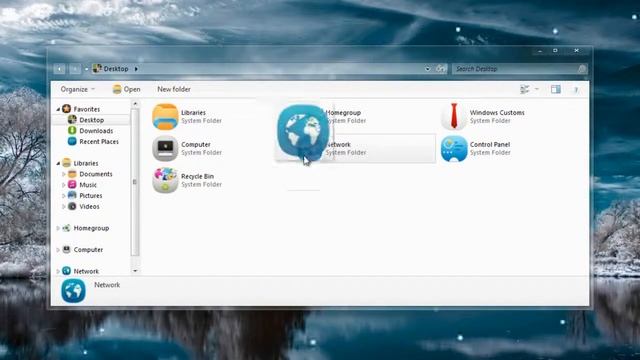
Task: Open the Libraries system folder icon
Action: click(x=165, y=117)
